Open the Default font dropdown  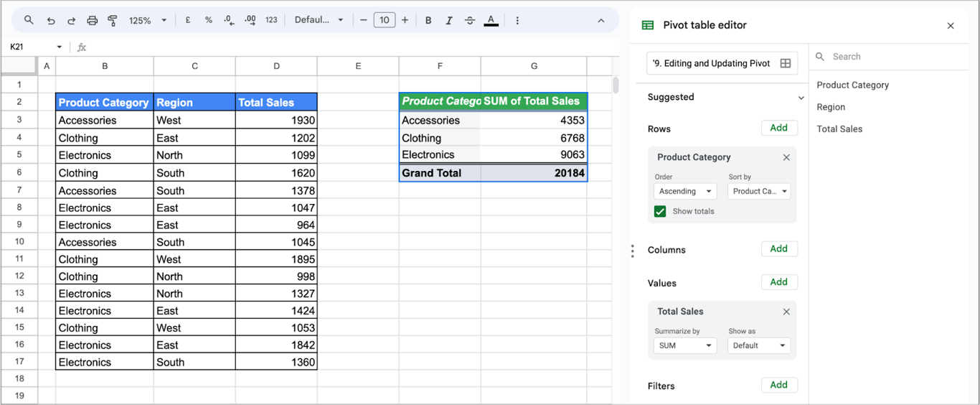[319, 20]
